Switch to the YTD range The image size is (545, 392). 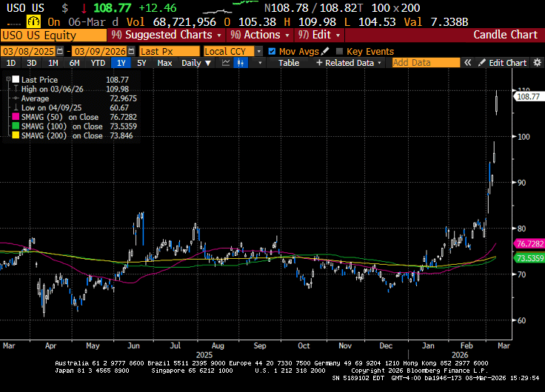(x=98, y=63)
